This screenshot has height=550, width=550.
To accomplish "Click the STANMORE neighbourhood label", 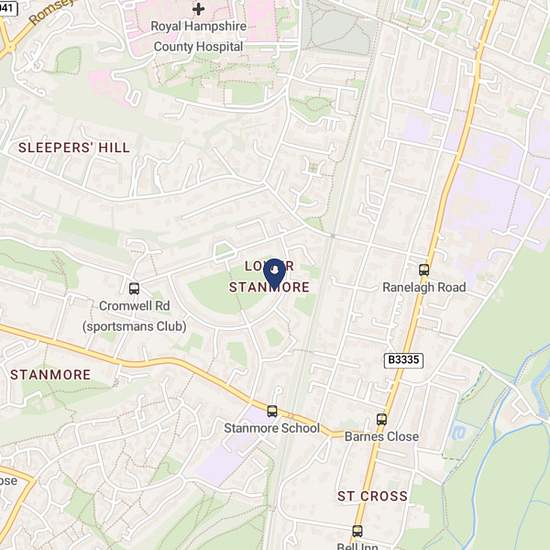I will point(51,375).
